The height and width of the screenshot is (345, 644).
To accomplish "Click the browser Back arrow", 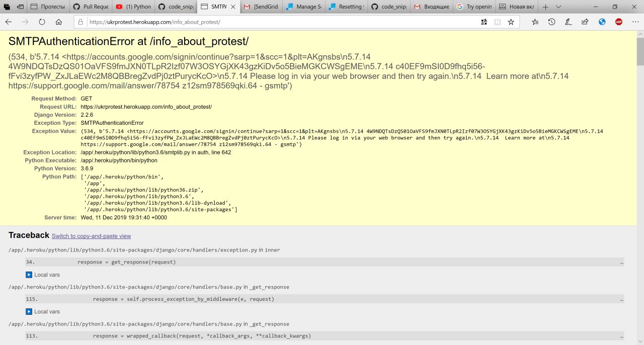I will (9, 22).
